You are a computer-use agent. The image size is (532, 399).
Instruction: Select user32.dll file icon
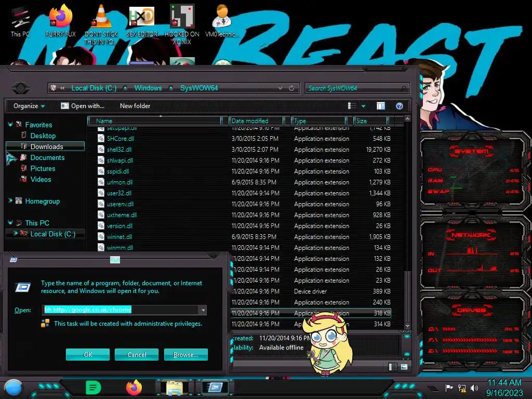click(101, 193)
